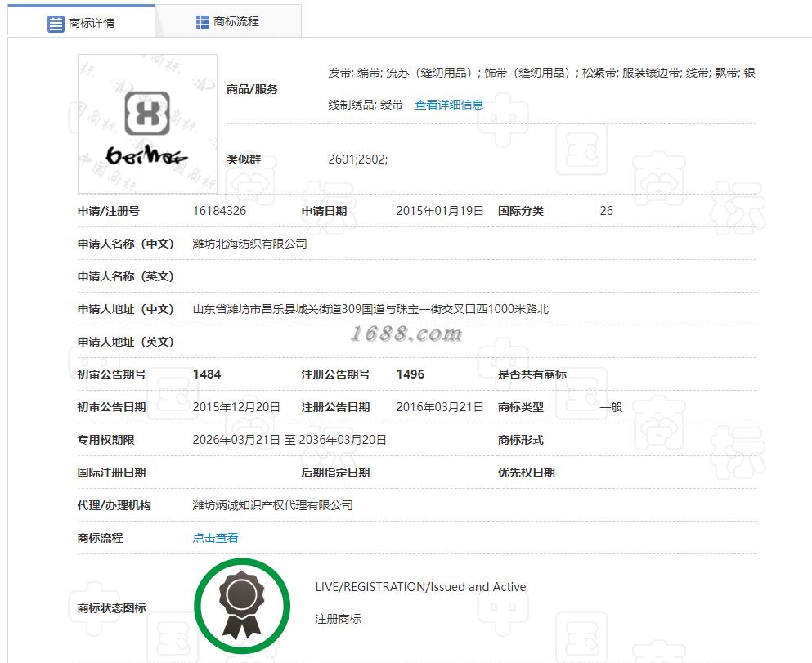Click the 专用权期限 label
812x663 pixels.
point(105,440)
